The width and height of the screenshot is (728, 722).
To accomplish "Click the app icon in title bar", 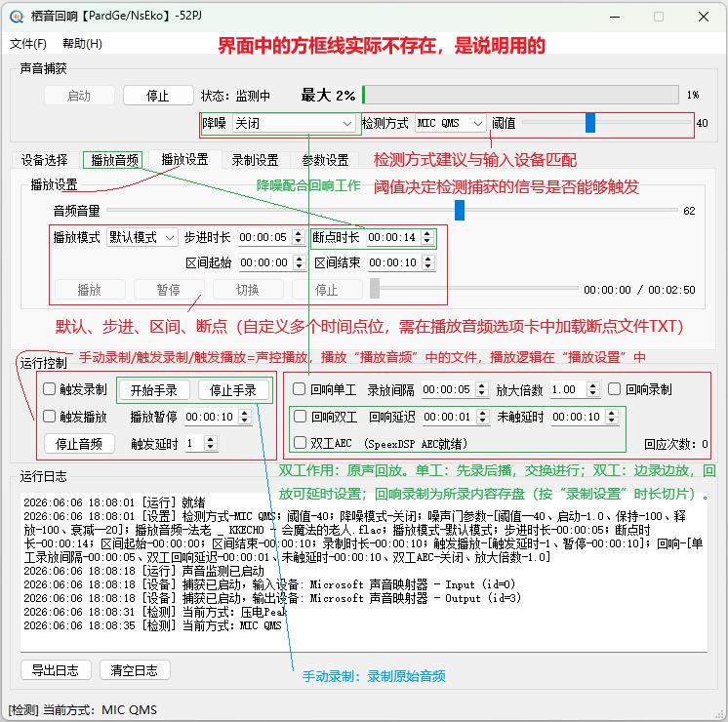I will click(17, 17).
